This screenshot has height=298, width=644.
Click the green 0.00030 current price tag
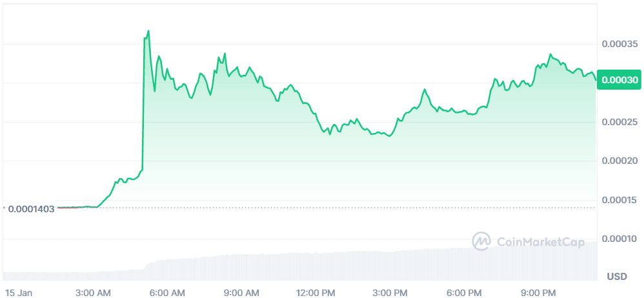[x=619, y=80]
